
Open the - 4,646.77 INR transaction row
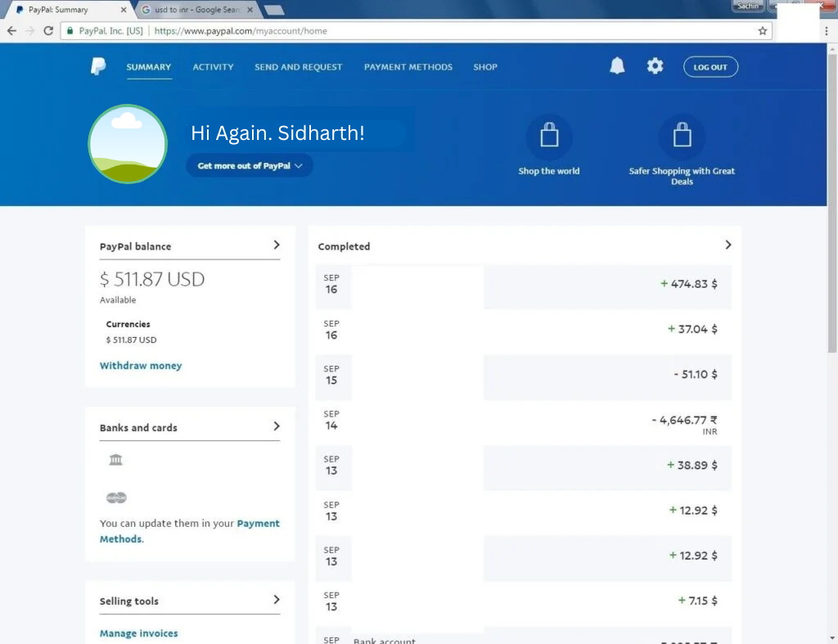(524, 422)
